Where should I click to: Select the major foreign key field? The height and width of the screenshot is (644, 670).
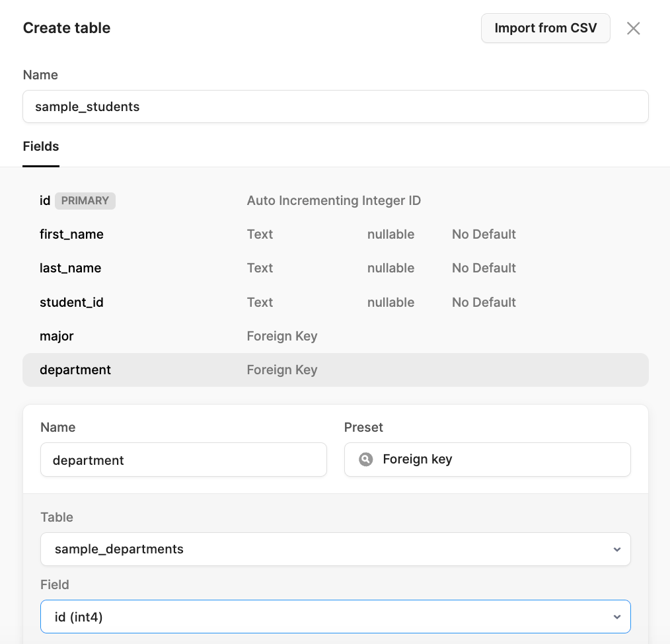point(336,336)
